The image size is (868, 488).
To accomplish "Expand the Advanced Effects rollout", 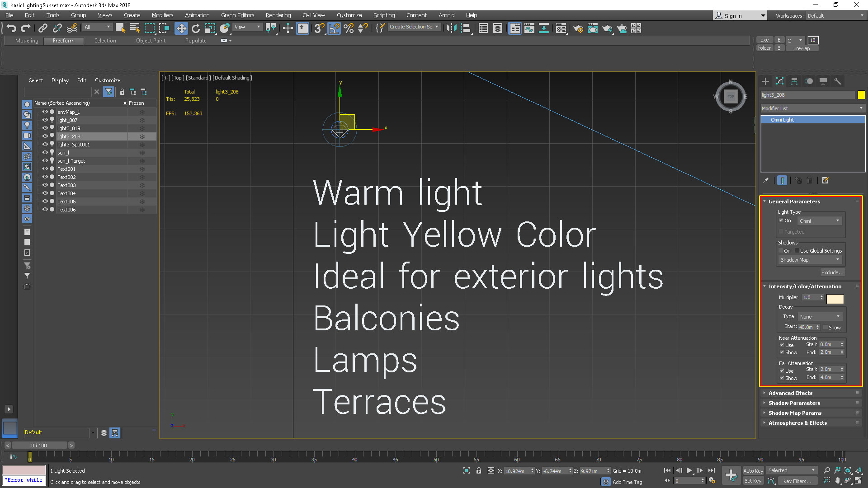I will point(790,393).
